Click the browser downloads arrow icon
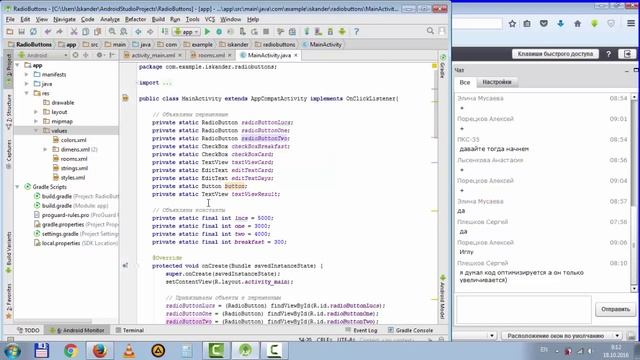This screenshot has width=640, height=360. pyautogui.click(x=561, y=24)
